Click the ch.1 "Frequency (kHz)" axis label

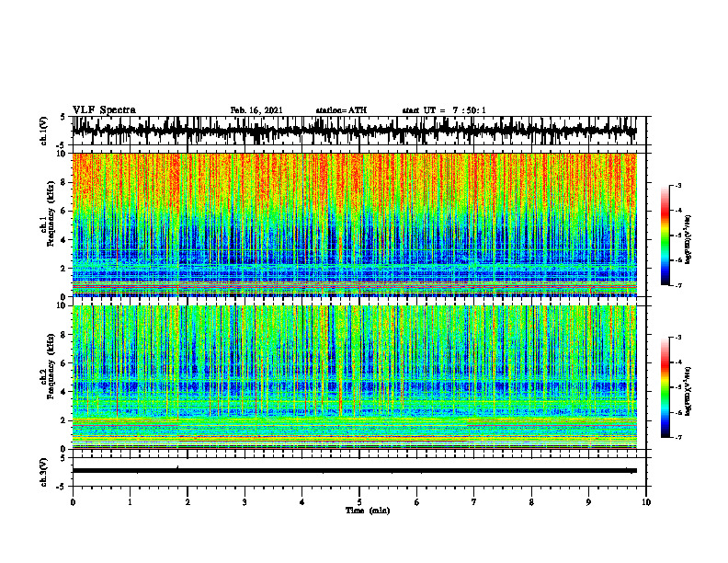[51, 214]
